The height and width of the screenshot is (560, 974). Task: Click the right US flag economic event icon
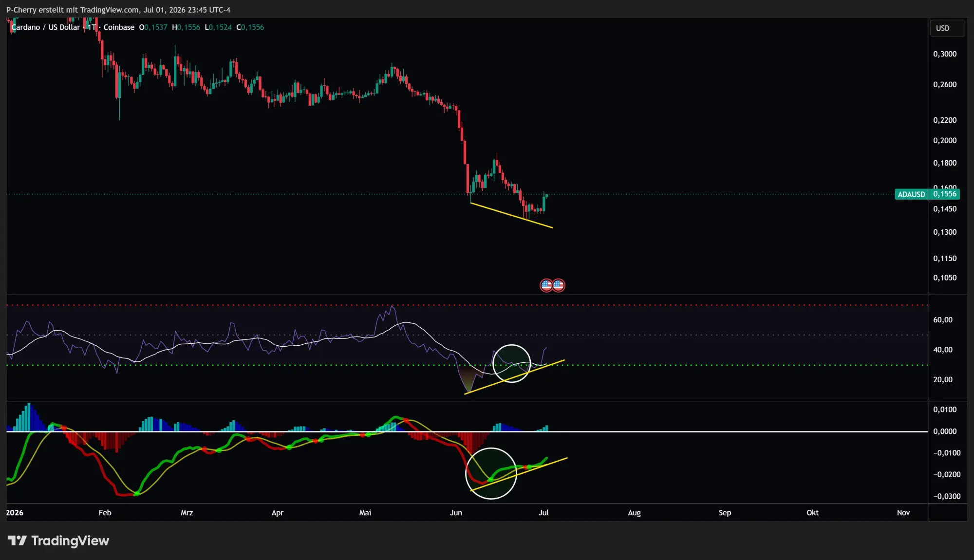[x=559, y=285]
